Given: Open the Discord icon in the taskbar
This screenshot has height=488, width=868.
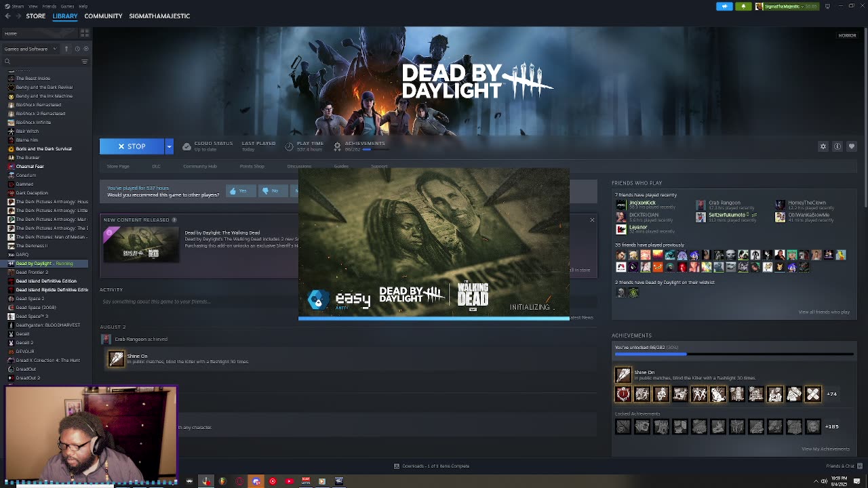Looking at the screenshot, I should (x=256, y=481).
